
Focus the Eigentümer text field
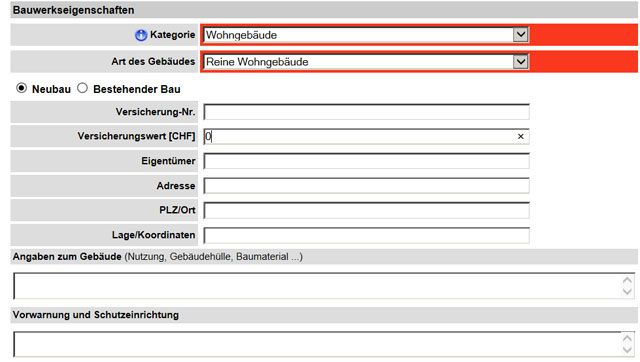pyautogui.click(x=367, y=161)
